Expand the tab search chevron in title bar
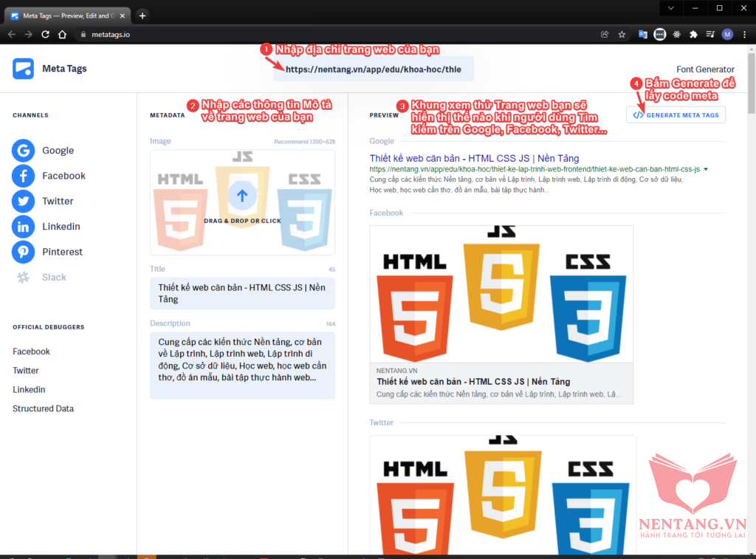The height and width of the screenshot is (559, 756). (670, 8)
